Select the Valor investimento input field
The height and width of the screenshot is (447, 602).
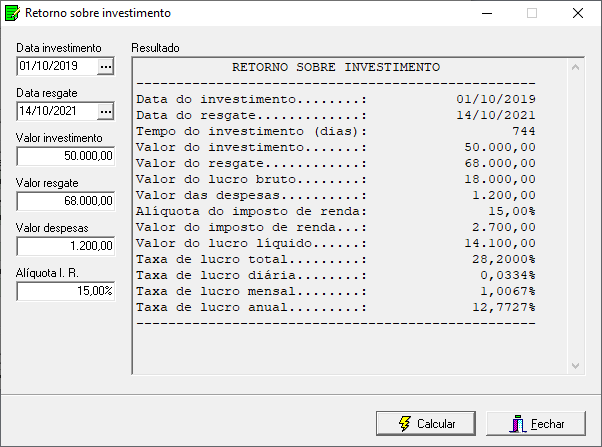(x=66, y=156)
